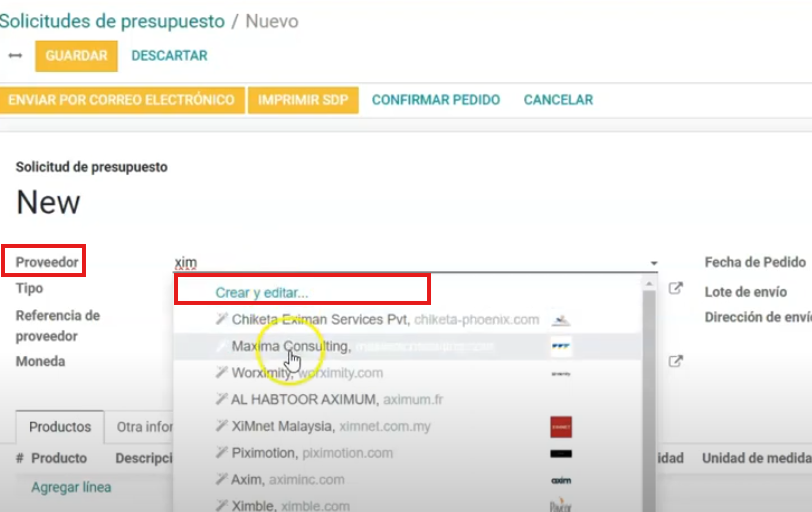Toggle the Proveedor dropdown arrow
This screenshot has width=812, height=512.
point(654,264)
